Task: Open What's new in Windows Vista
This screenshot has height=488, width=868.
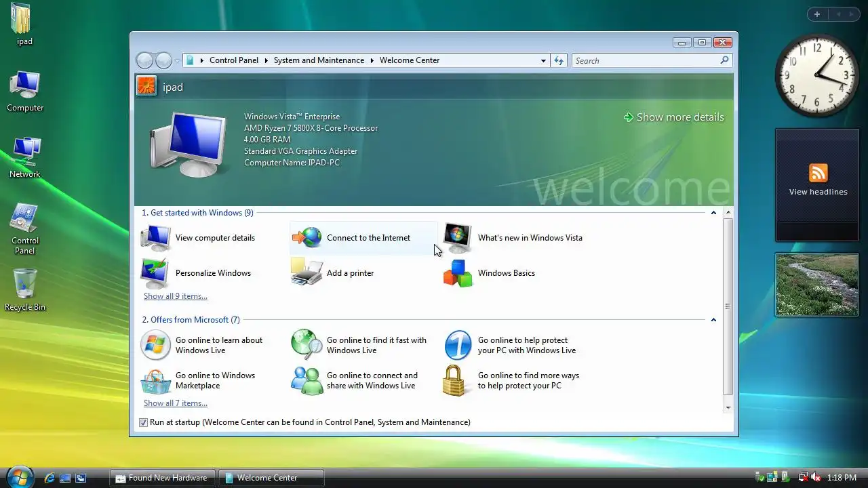Action: point(513,238)
